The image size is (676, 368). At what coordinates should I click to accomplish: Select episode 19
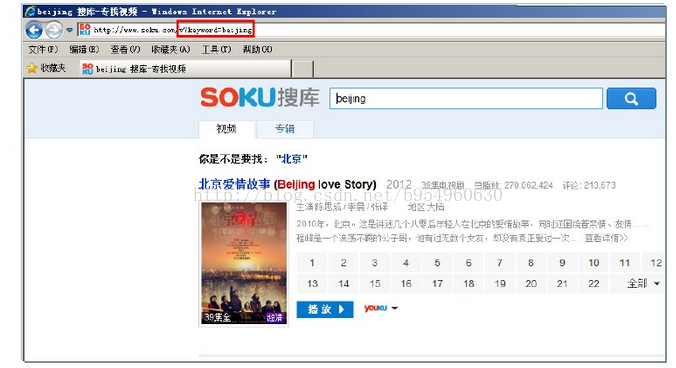500,284
